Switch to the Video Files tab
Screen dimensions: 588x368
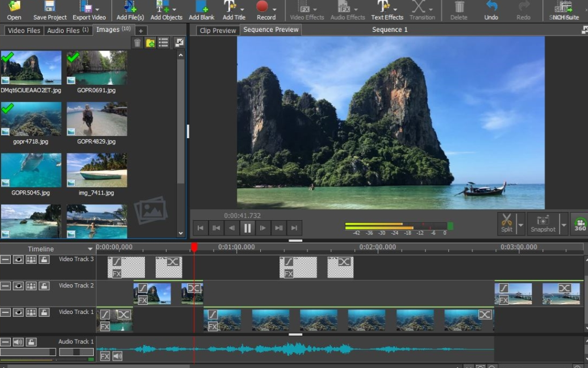point(24,30)
